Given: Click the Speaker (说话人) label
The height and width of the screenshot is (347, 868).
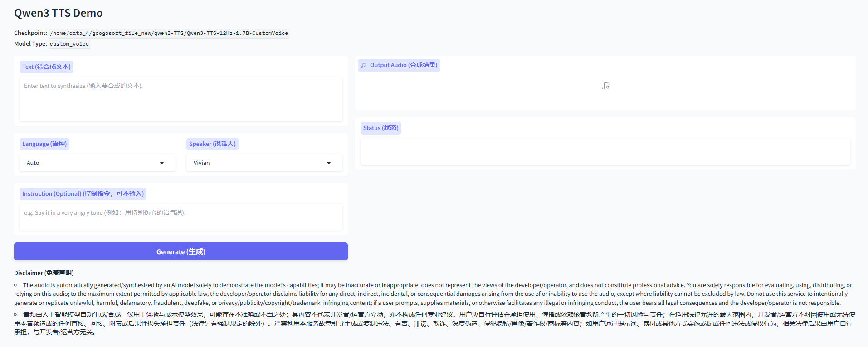Looking at the screenshot, I should tap(212, 144).
